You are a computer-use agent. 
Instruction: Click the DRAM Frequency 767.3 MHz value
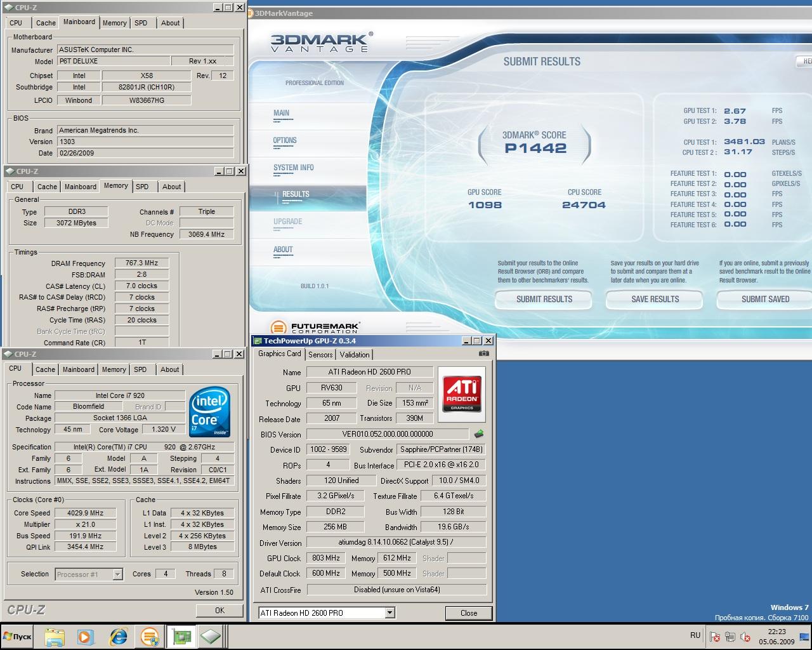[x=141, y=263]
